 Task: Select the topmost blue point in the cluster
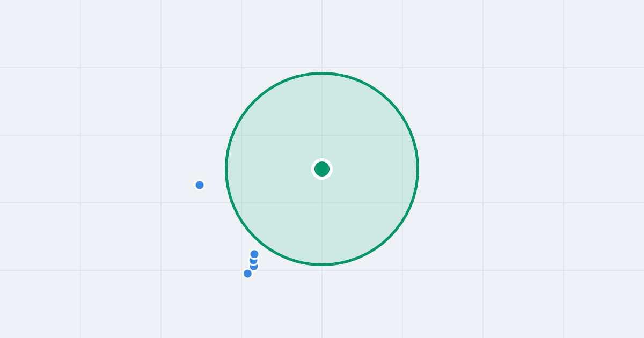(x=254, y=254)
